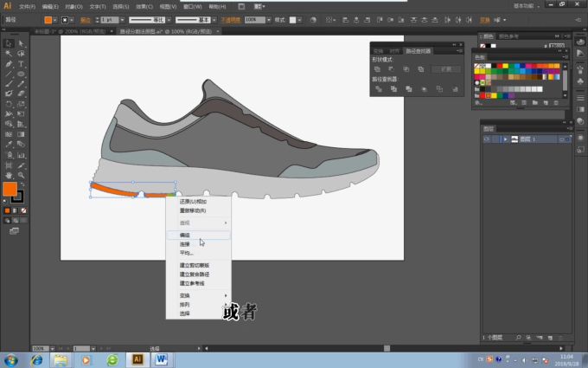Select the Line Segment tool
588x368 pixels.
(9, 74)
